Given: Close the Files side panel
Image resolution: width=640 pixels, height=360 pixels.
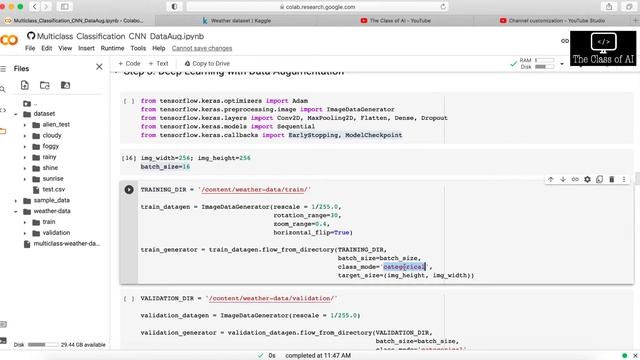Looking at the screenshot, I should click(99, 67).
